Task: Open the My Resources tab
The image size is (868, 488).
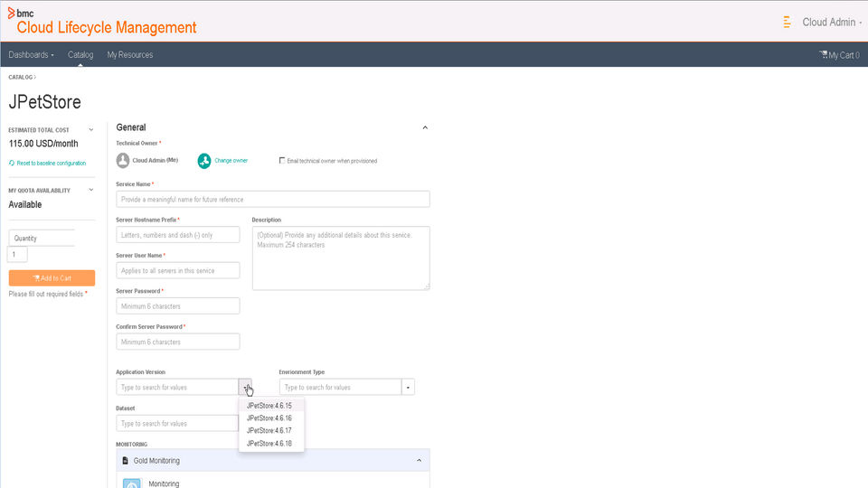Action: 130,55
